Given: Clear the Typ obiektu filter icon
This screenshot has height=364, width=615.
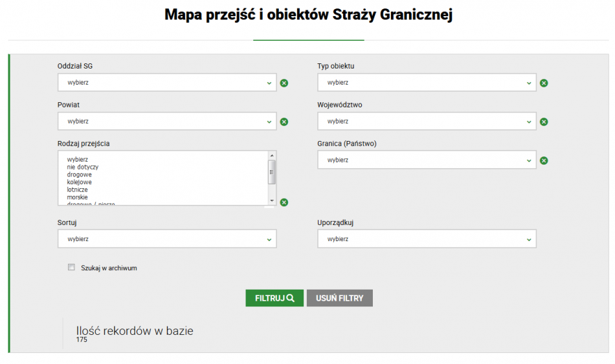Looking at the screenshot, I should 544,83.
